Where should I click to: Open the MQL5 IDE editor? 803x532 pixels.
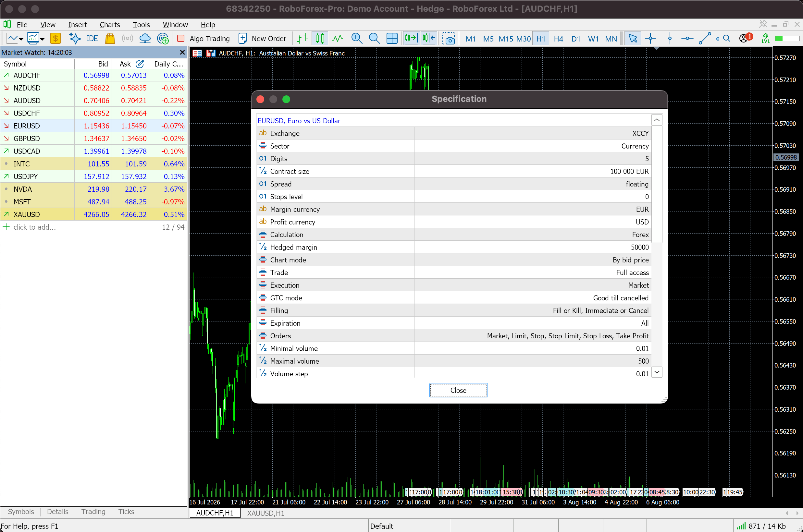pyautogui.click(x=92, y=38)
